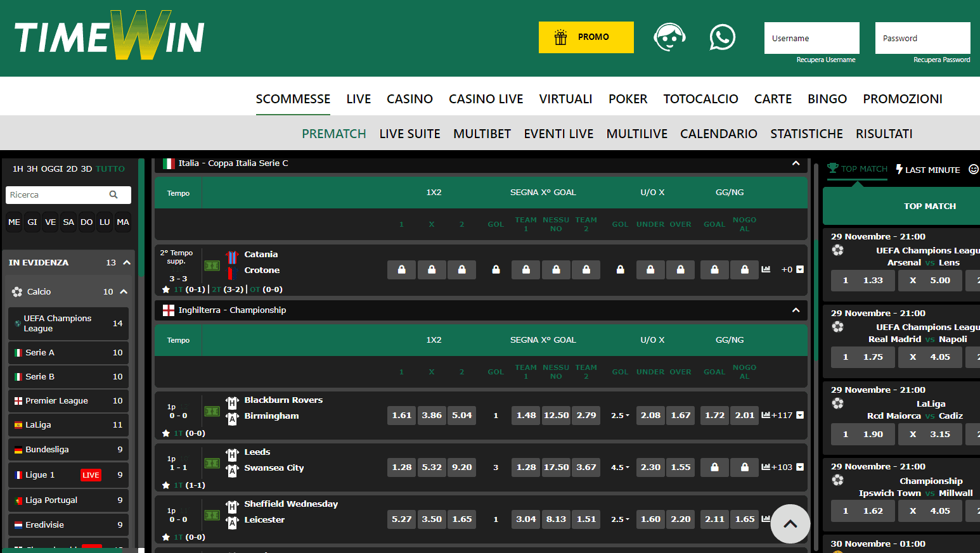Click the locked 1 odds for Catania-Crotone
Screen dimensions: 980x553
click(402, 269)
